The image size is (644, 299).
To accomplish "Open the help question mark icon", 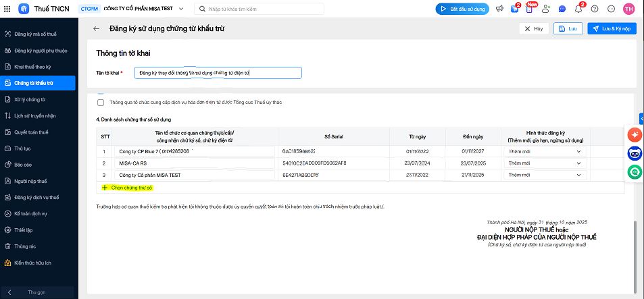I will pos(595,9).
